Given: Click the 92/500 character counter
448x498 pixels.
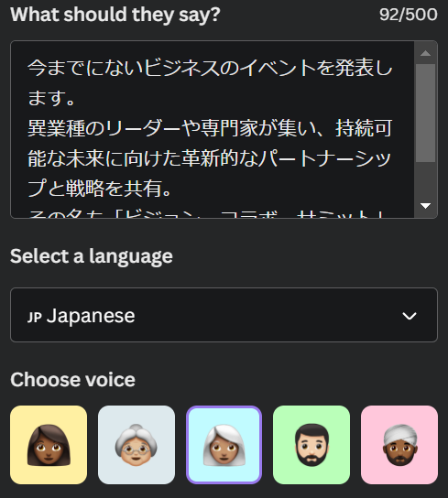Looking at the screenshot, I should pyautogui.click(x=409, y=15).
